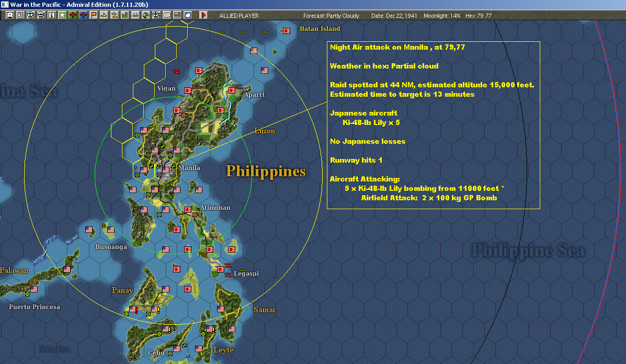Click 'Moonlight: 14%' status text
The height and width of the screenshot is (364, 626).
pos(442,16)
